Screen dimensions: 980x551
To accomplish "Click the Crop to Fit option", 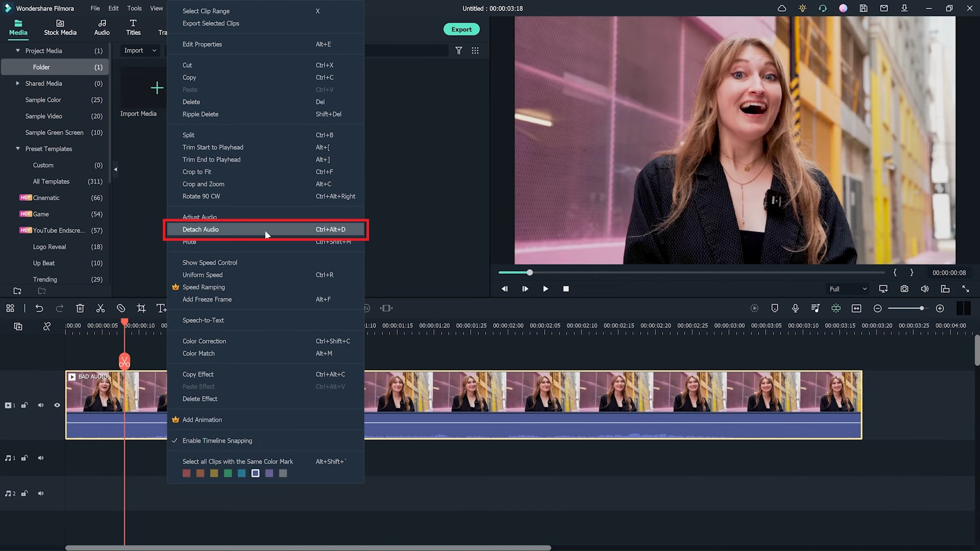I will click(x=197, y=171).
